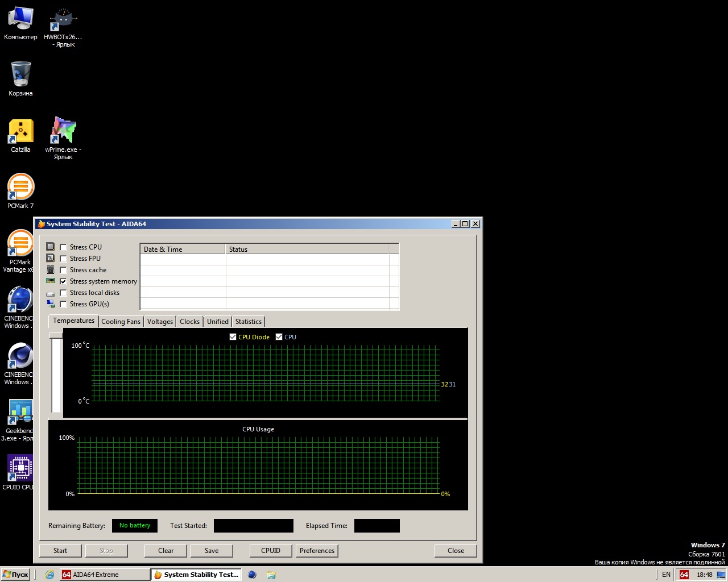Click the "No battery" status text
This screenshot has width=728, height=582.
click(135, 526)
